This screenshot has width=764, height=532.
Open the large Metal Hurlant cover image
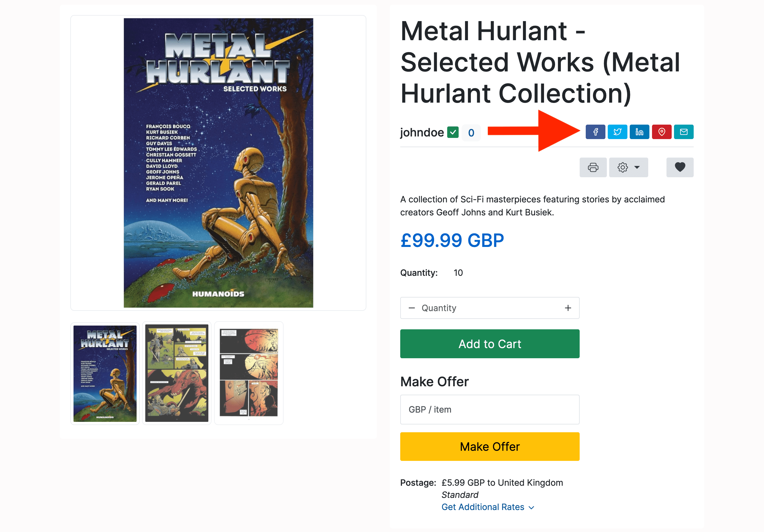218,163
